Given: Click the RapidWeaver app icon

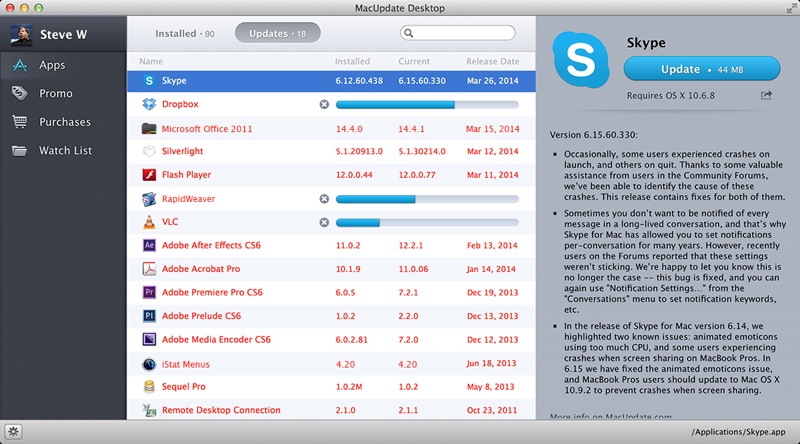Looking at the screenshot, I should [148, 199].
